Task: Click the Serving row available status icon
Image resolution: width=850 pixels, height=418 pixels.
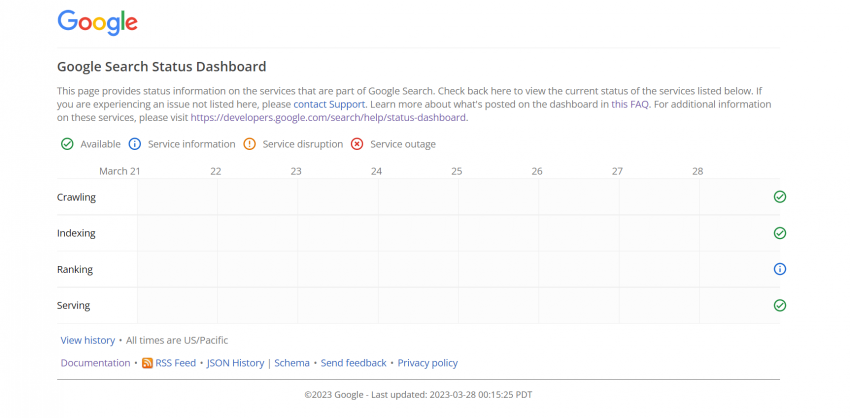Action: pyautogui.click(x=780, y=305)
